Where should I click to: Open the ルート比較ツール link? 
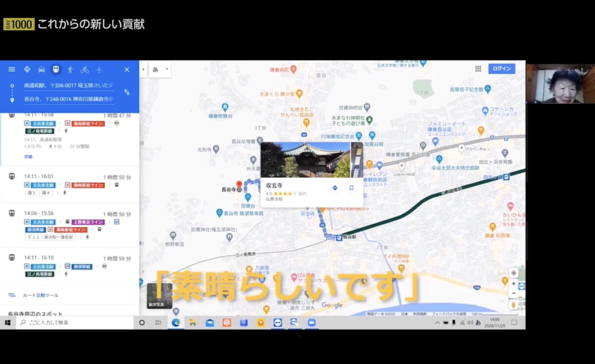(x=40, y=295)
